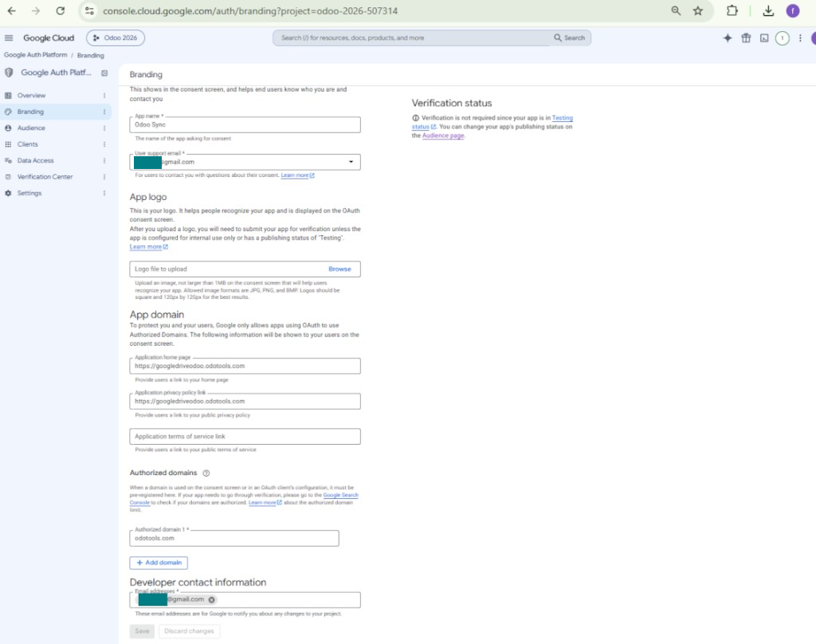Open Audience in the sidebar
The image size is (816, 644).
pyautogui.click(x=31, y=128)
